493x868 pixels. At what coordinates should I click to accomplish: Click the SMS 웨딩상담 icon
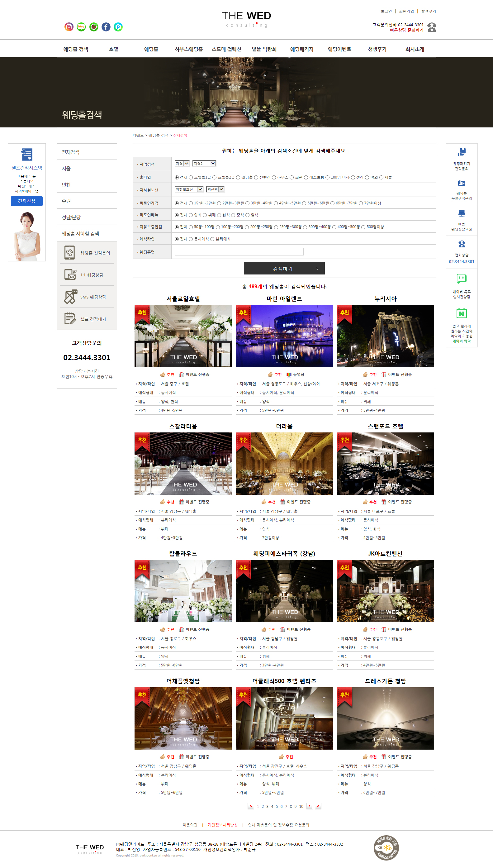click(70, 297)
